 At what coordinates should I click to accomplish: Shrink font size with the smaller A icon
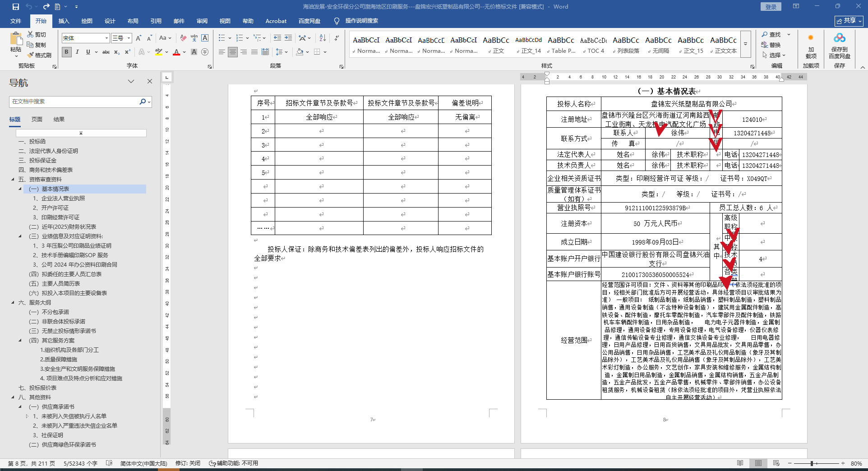(149, 38)
